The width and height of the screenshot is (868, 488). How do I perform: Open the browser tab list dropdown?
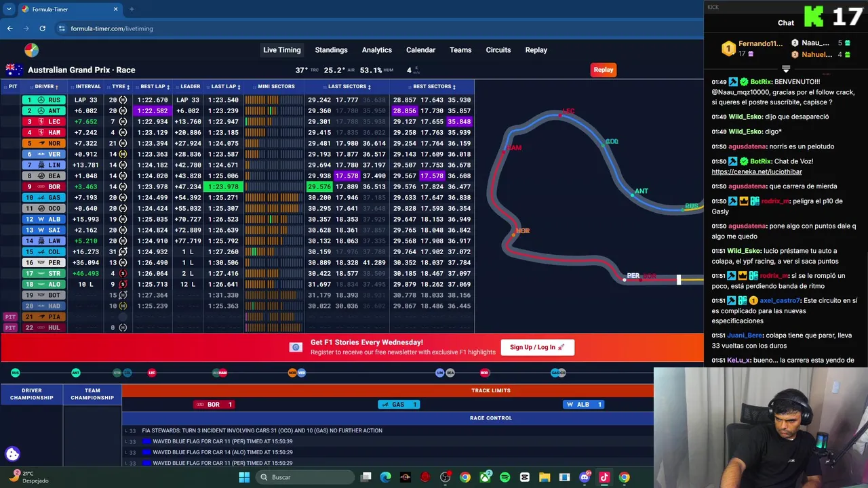(9, 9)
